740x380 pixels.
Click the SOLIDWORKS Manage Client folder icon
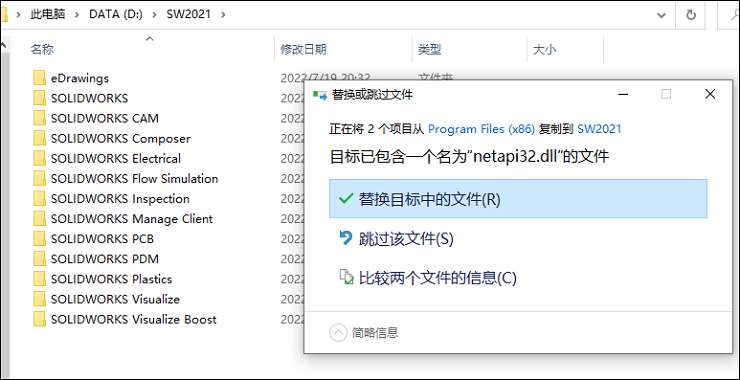tap(39, 219)
